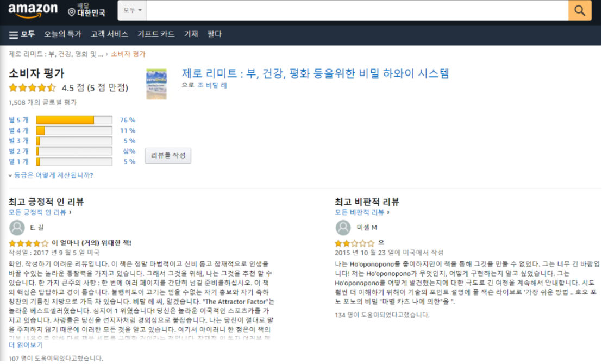
Task: Filter by 별 5 개 reviews
Action: [19, 120]
